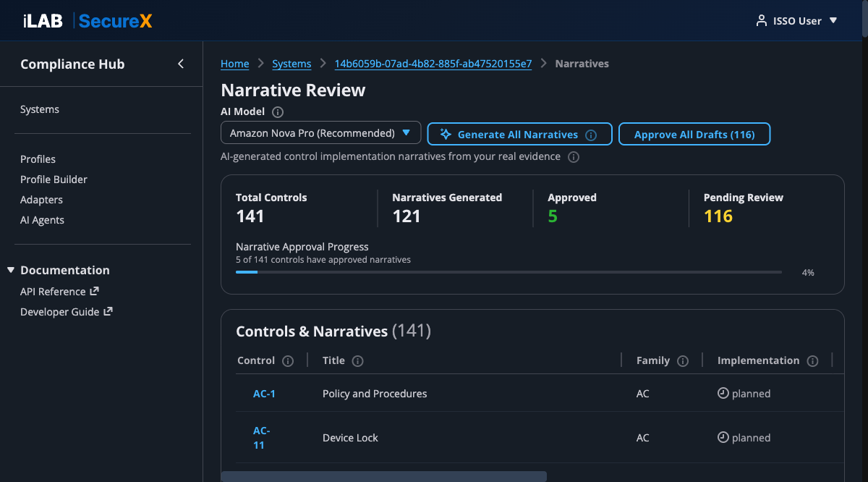Click the info icon next to Implementation column
The height and width of the screenshot is (482, 868).
point(812,361)
